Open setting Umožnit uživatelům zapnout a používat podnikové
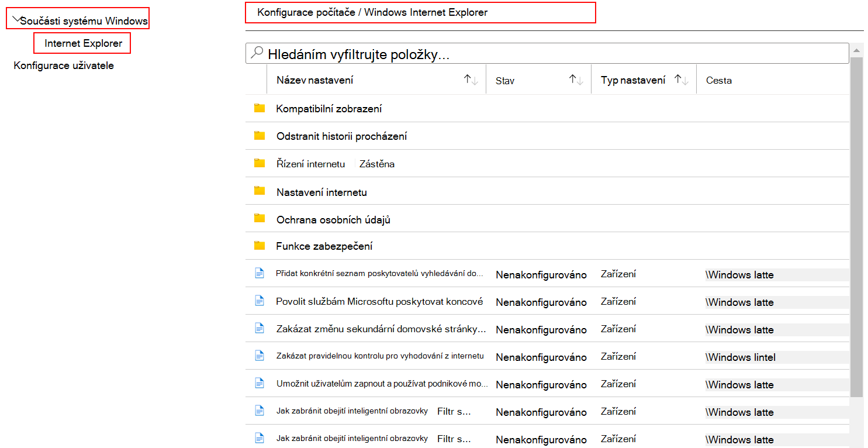 382,384
